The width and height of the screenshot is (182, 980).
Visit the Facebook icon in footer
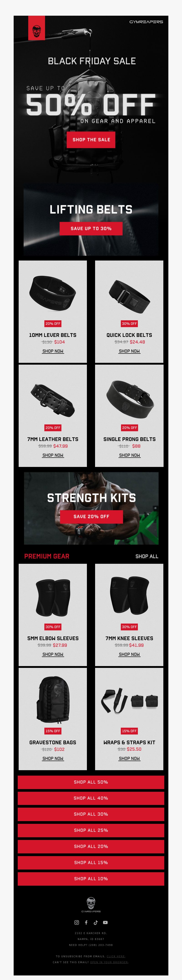pos(86,922)
